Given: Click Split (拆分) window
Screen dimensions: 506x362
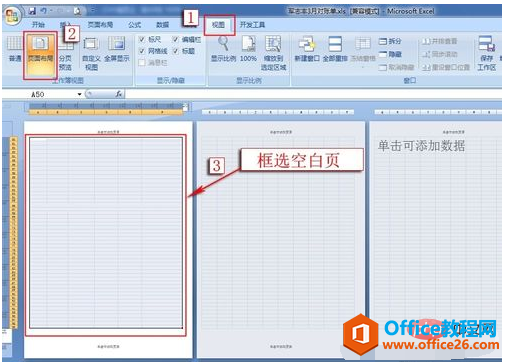Looking at the screenshot, I should pyautogui.click(x=390, y=41).
